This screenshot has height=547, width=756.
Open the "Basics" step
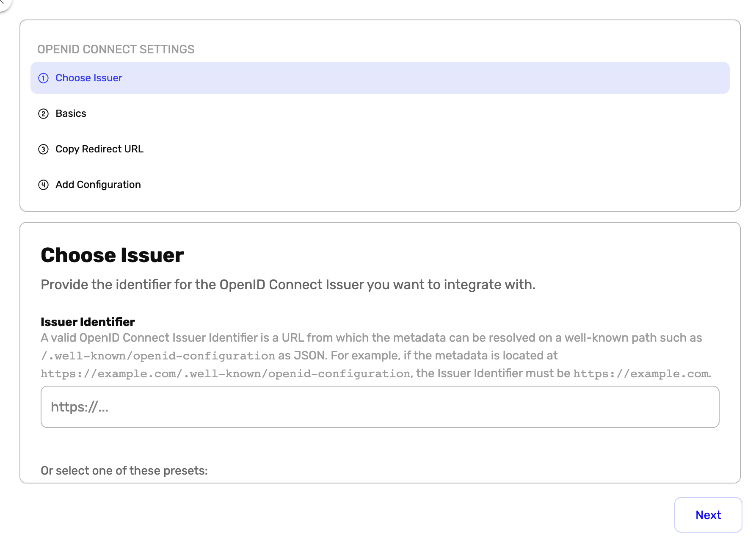(71, 113)
